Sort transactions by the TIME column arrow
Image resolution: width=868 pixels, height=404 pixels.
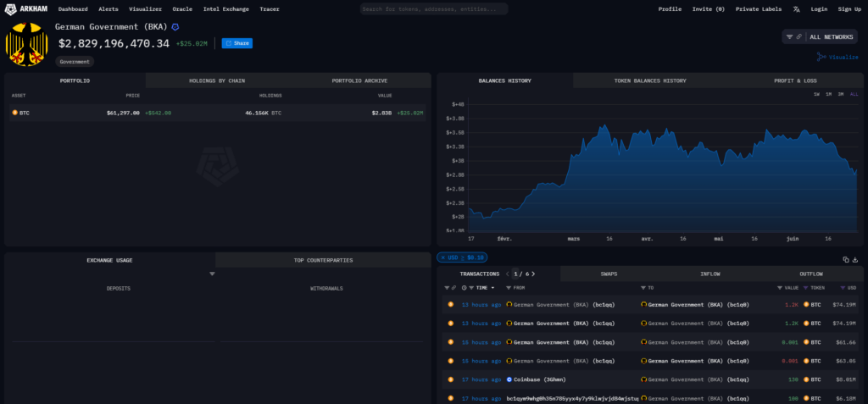click(492, 288)
